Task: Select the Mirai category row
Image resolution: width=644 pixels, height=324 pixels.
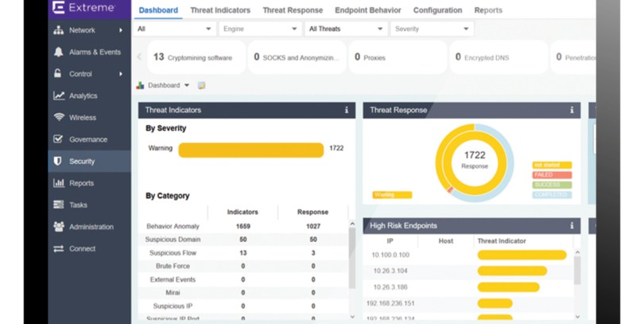Action: (x=243, y=293)
